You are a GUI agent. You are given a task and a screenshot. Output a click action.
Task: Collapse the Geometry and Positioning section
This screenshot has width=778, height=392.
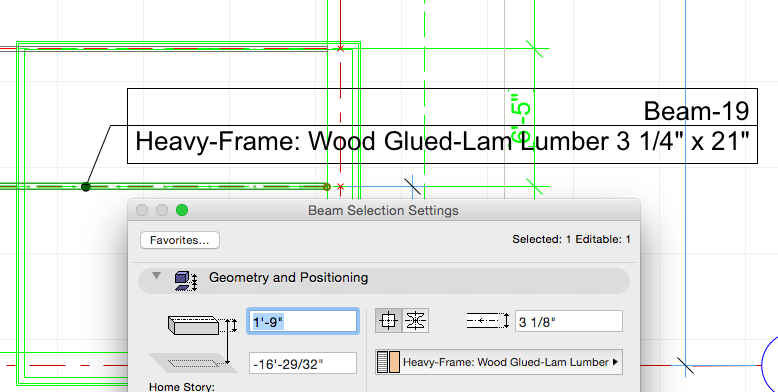pyautogui.click(x=157, y=276)
